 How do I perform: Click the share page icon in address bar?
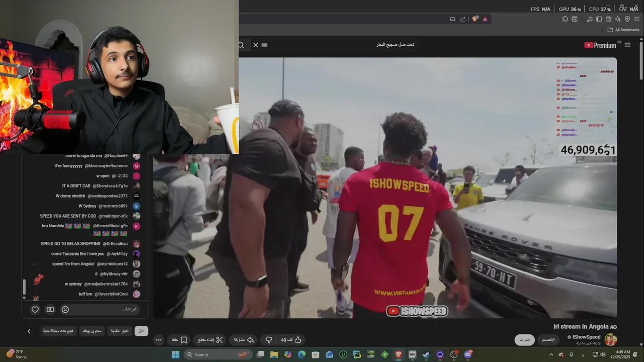point(463,19)
